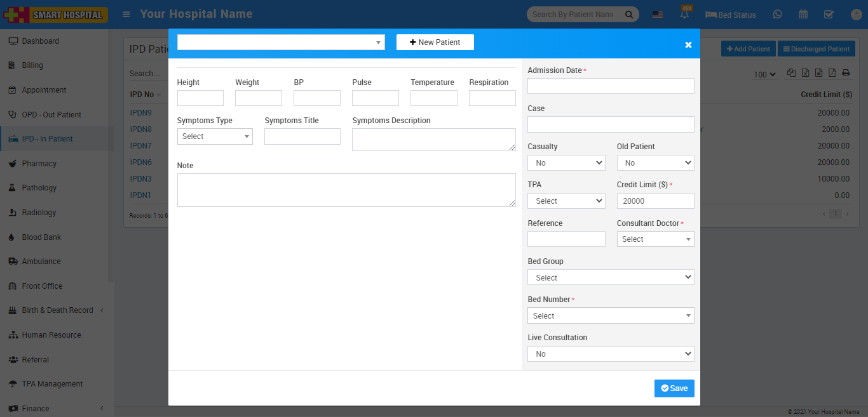Toggle sidebar with hamburger menu icon
This screenshot has width=868, height=417.
coord(127,14)
